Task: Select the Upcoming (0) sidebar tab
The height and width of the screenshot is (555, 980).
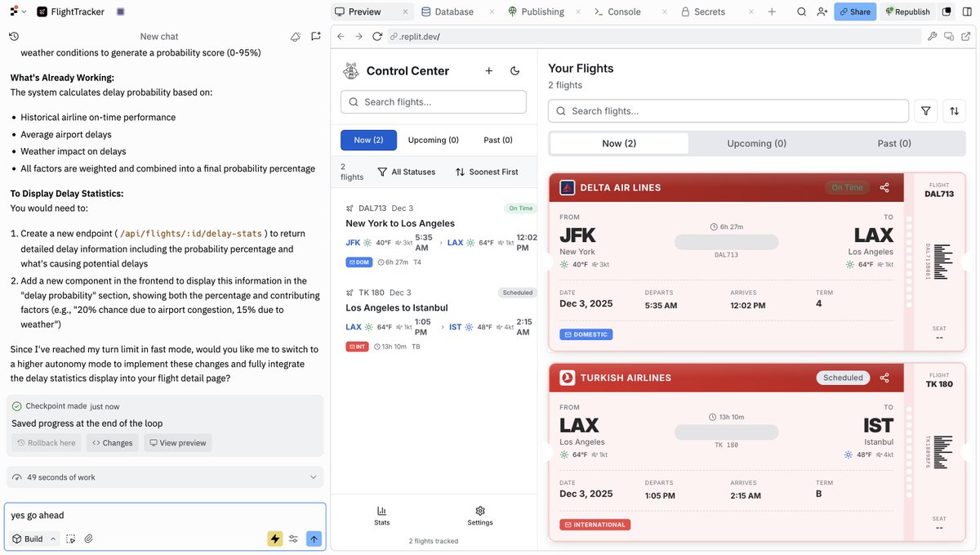Action: 434,140
